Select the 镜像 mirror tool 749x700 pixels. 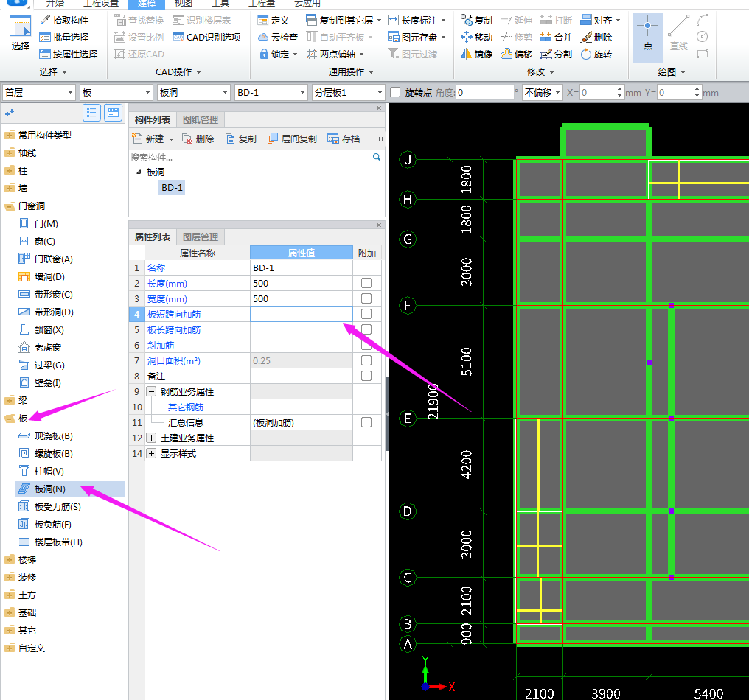click(x=476, y=54)
